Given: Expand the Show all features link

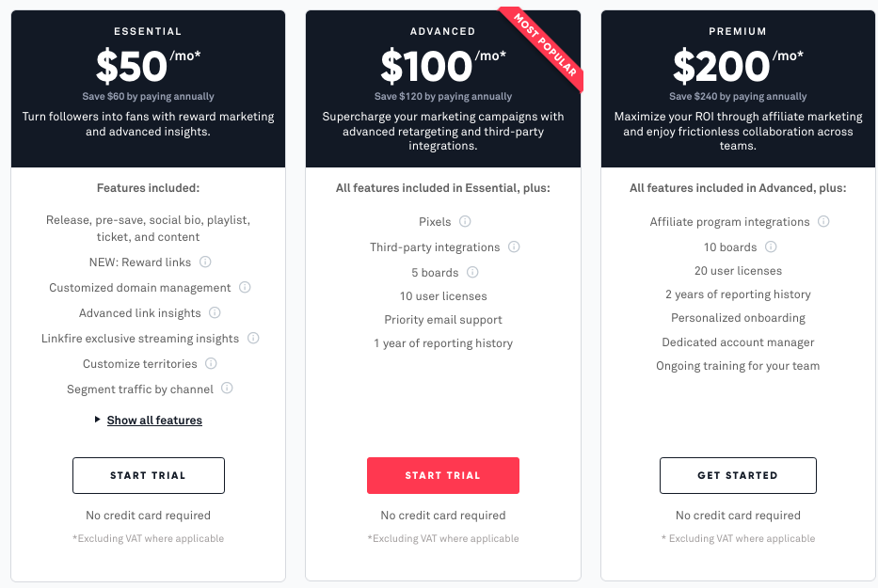Looking at the screenshot, I should 154,420.
